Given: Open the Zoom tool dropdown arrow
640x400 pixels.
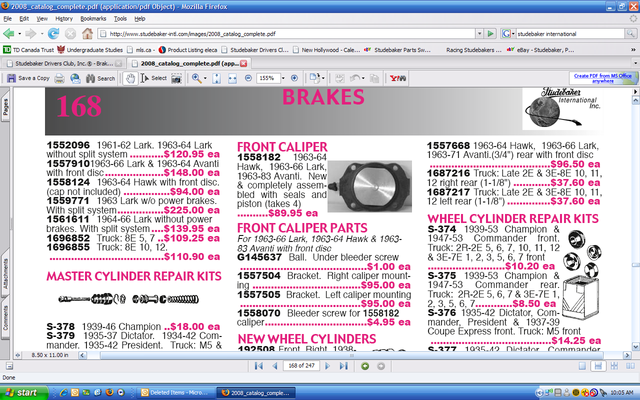Looking at the screenshot, I should (x=205, y=78).
